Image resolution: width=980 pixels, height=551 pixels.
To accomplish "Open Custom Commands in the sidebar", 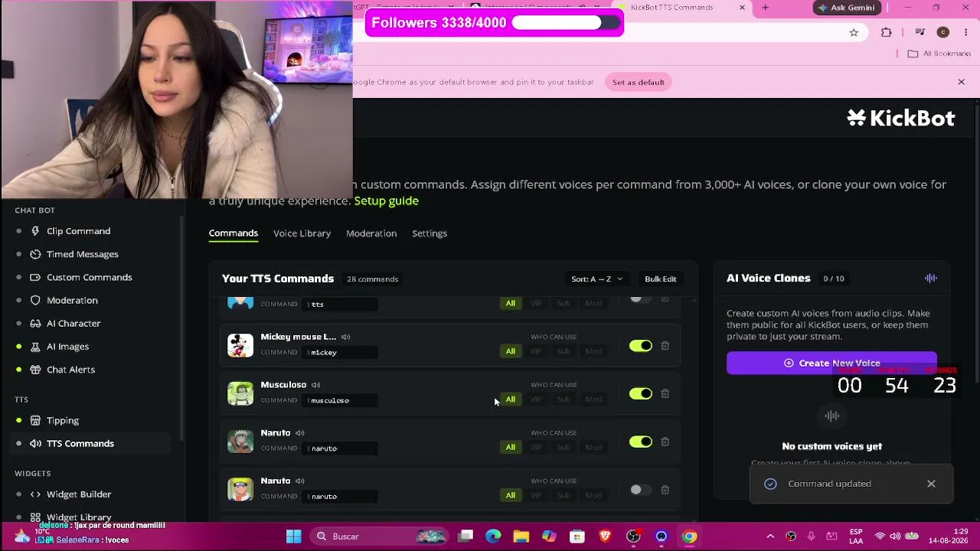I will tap(89, 277).
